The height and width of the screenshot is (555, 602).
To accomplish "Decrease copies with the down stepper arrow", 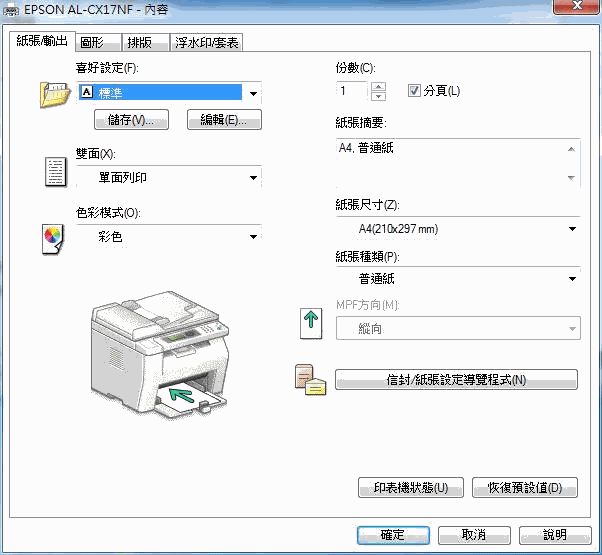I will 379,96.
